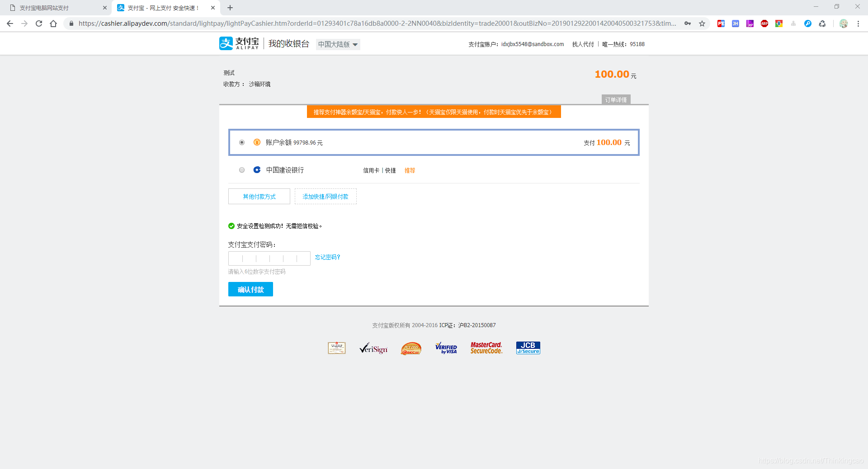Click the padlock site security icon
The width and height of the screenshot is (868, 469).
click(x=71, y=23)
